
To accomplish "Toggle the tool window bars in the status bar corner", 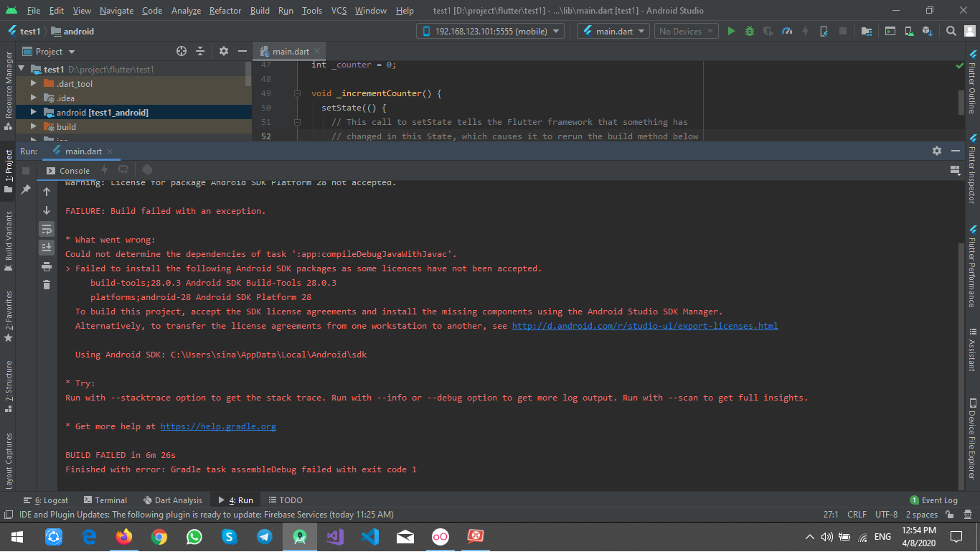I will [8, 515].
